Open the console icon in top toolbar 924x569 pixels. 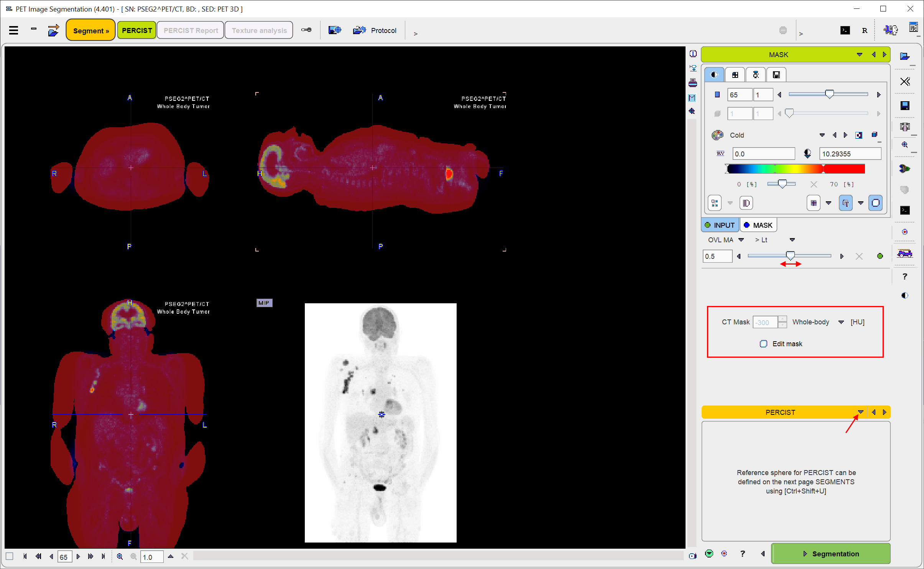click(845, 30)
